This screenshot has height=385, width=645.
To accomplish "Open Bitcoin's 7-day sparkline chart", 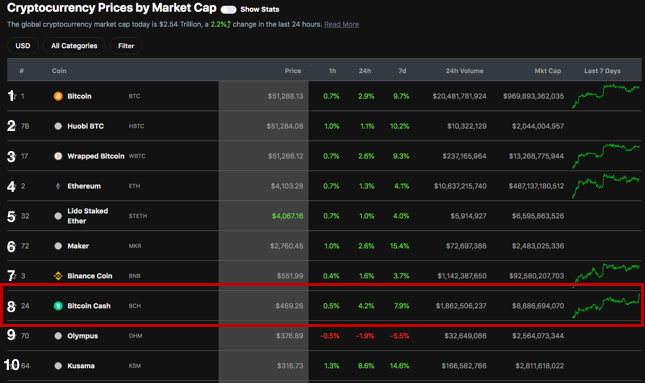I will (x=606, y=96).
